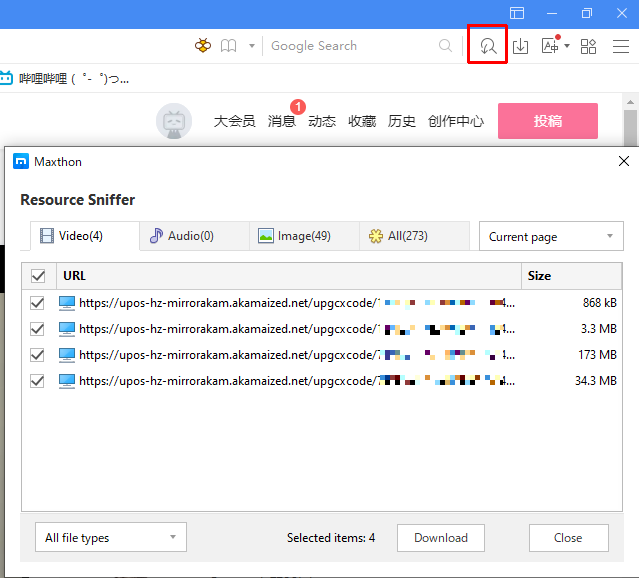Click the page scrollbar up arrow
The height and width of the screenshot is (578, 639).
(x=630, y=102)
